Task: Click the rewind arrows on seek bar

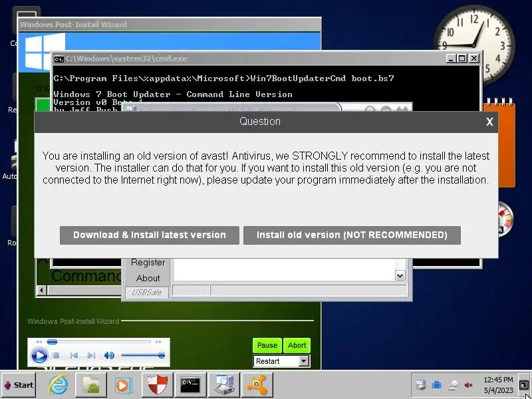Action: [x=39, y=342]
